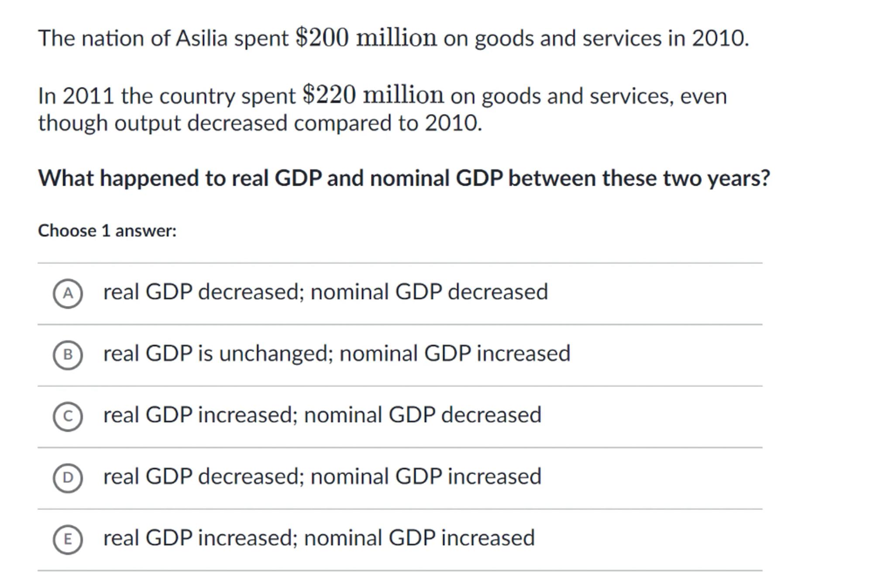894x588 pixels.
Task: Click the '$200 million' amount
Action: click(x=366, y=38)
